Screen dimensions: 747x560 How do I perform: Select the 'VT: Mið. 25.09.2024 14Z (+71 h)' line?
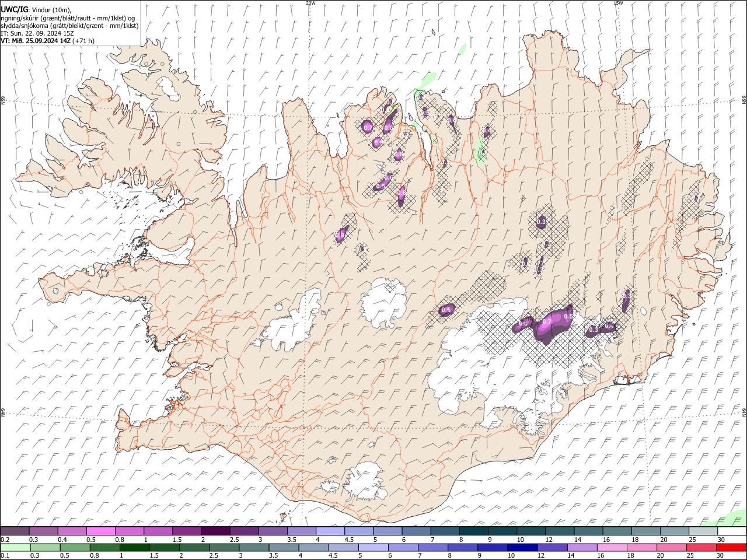pos(48,41)
